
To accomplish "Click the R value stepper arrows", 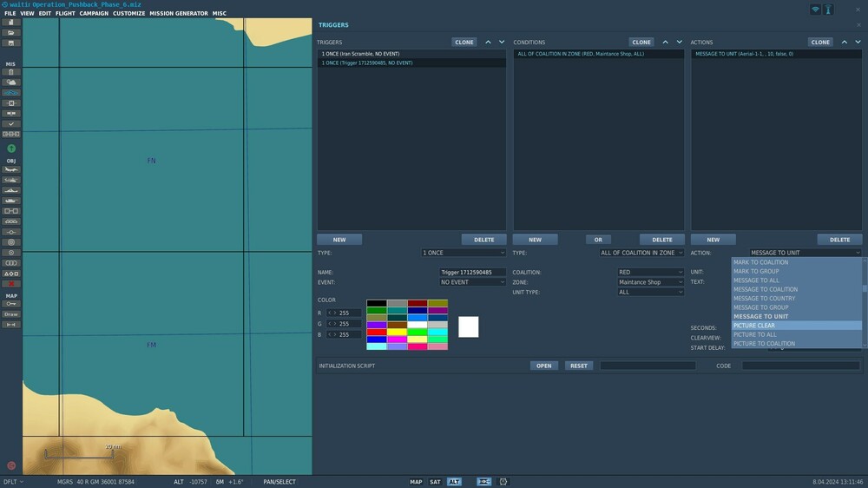I will coord(332,313).
